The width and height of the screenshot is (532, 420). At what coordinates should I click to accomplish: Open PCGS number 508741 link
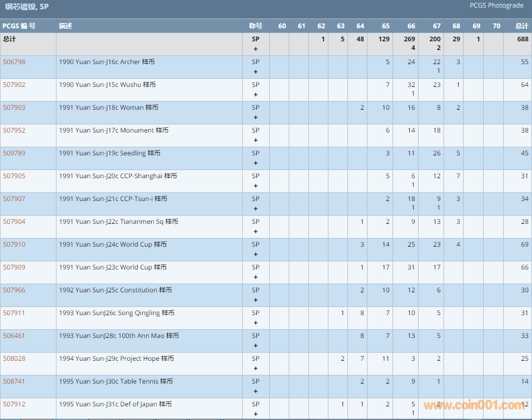(x=14, y=381)
